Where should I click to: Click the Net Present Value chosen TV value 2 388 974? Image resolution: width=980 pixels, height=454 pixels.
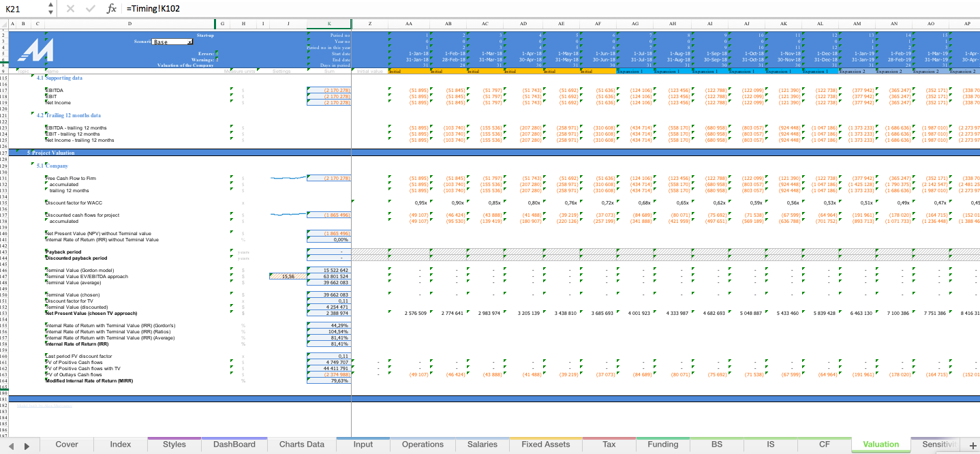point(329,313)
